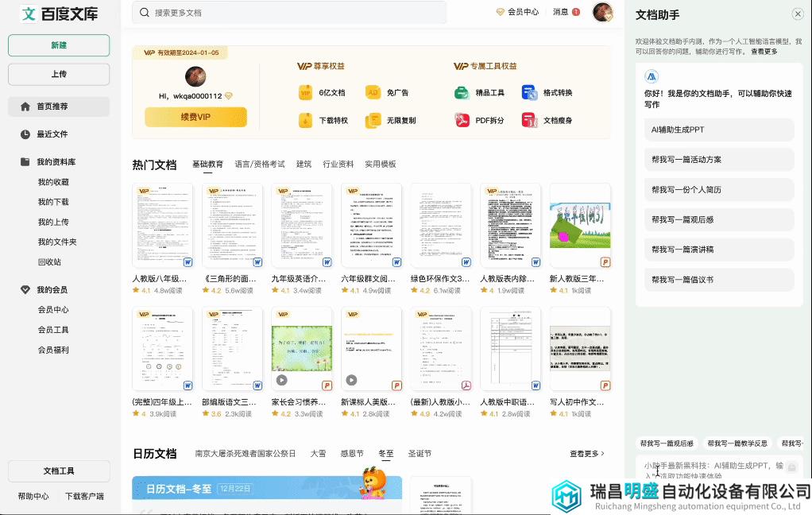
Task: Open 我的收藏 in sidebar
Action: tap(52, 182)
